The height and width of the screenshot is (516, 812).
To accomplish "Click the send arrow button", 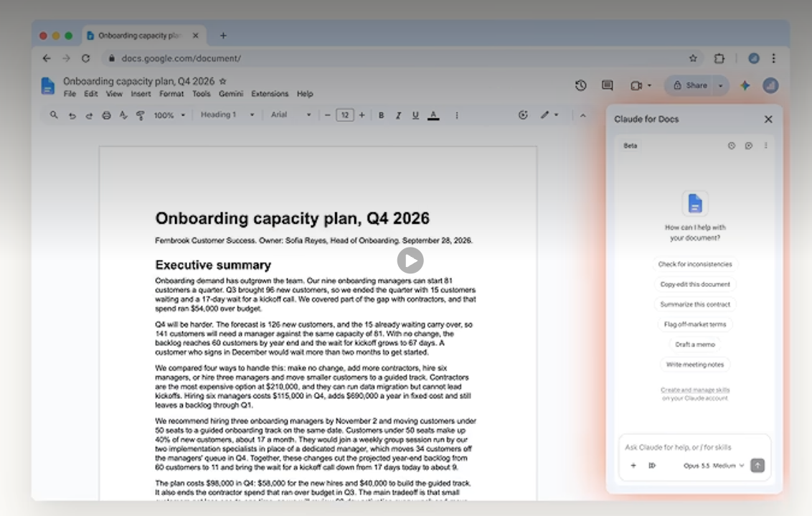I will coord(757,466).
